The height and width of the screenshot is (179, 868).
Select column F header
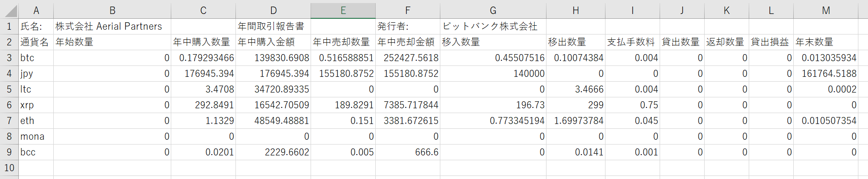click(408, 10)
